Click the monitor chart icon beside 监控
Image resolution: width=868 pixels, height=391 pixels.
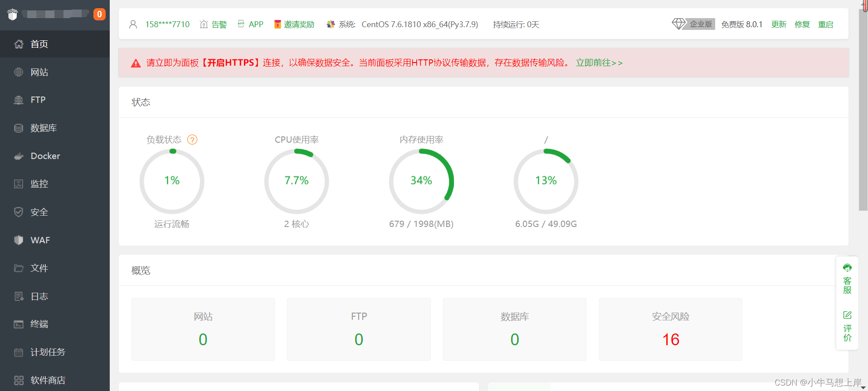tap(19, 184)
